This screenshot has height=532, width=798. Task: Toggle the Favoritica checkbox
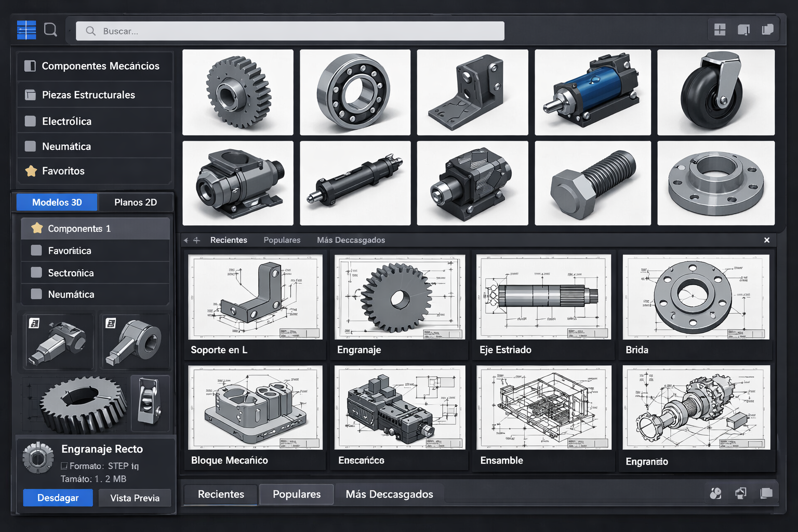coord(36,250)
